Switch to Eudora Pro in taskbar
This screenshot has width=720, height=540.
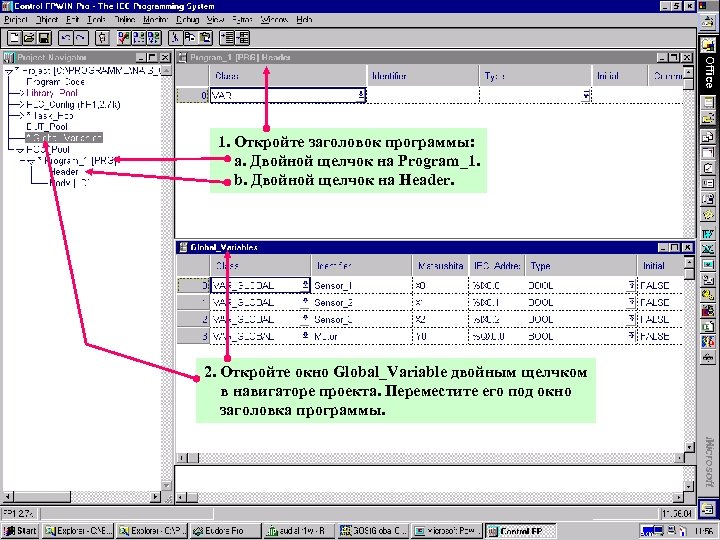point(225,531)
